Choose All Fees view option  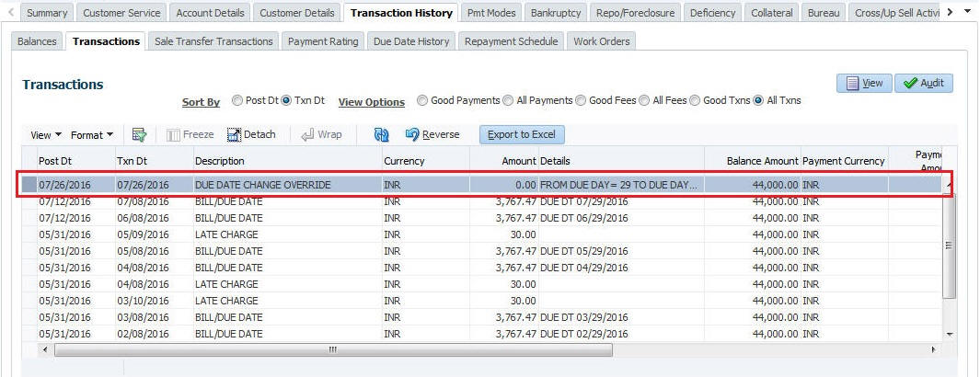tap(644, 100)
